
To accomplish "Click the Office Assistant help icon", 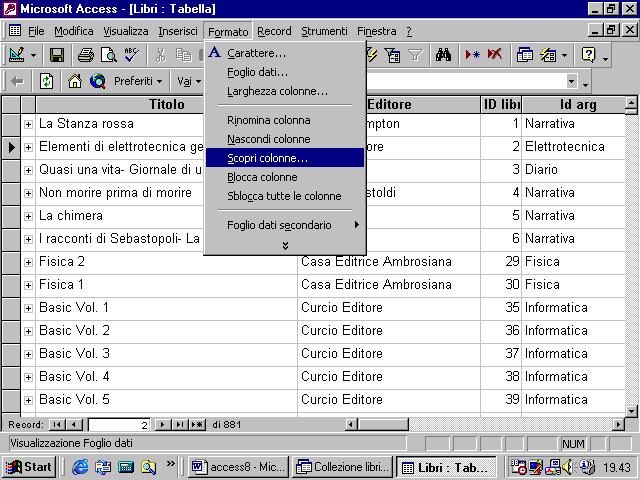I will click(x=588, y=55).
